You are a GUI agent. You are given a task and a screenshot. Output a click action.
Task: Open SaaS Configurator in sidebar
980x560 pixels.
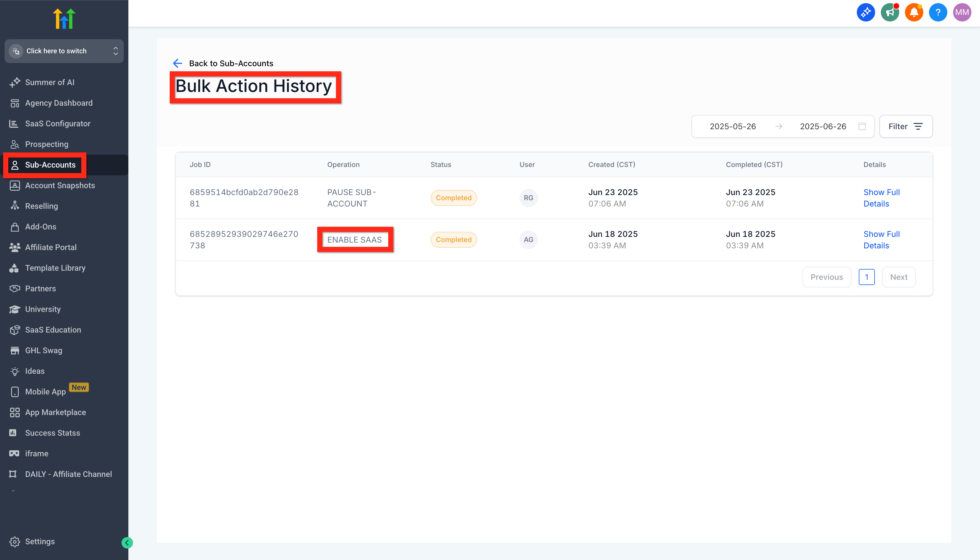(x=58, y=123)
